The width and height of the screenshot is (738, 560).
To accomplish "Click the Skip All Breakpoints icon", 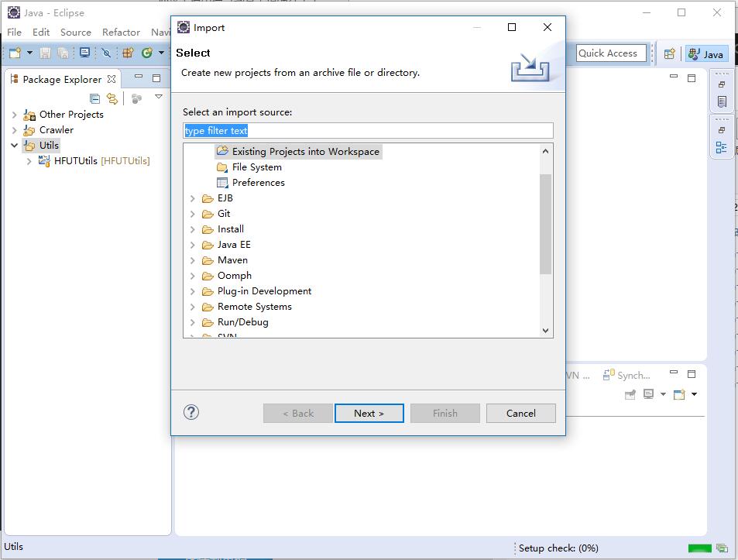I will tap(106, 53).
